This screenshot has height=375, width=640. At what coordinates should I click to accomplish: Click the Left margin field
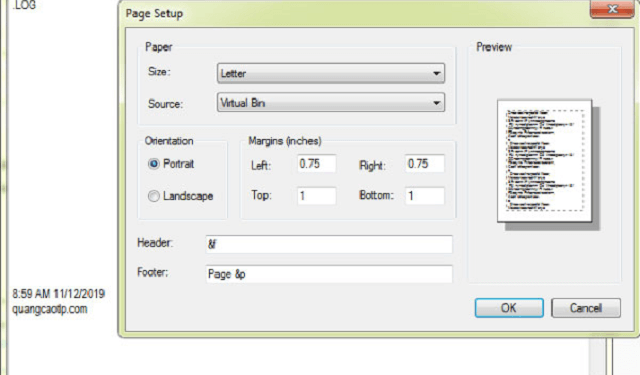click(x=316, y=164)
